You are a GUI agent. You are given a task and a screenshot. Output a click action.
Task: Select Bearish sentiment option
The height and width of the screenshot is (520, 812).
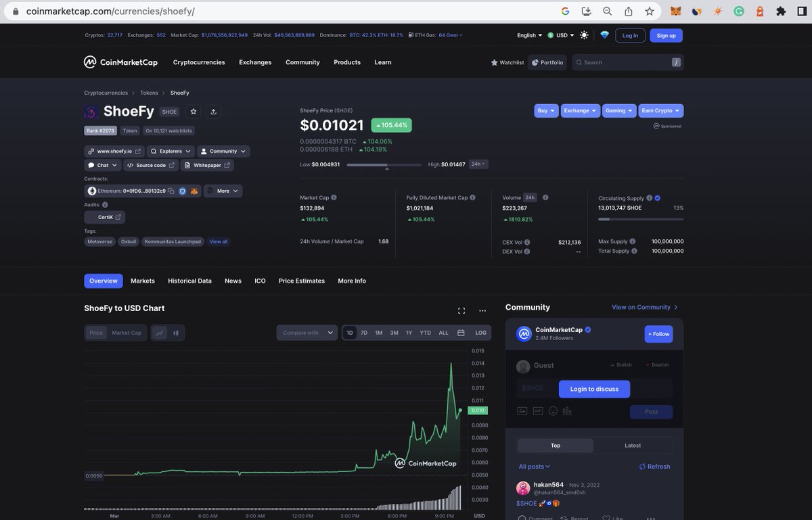(x=657, y=364)
